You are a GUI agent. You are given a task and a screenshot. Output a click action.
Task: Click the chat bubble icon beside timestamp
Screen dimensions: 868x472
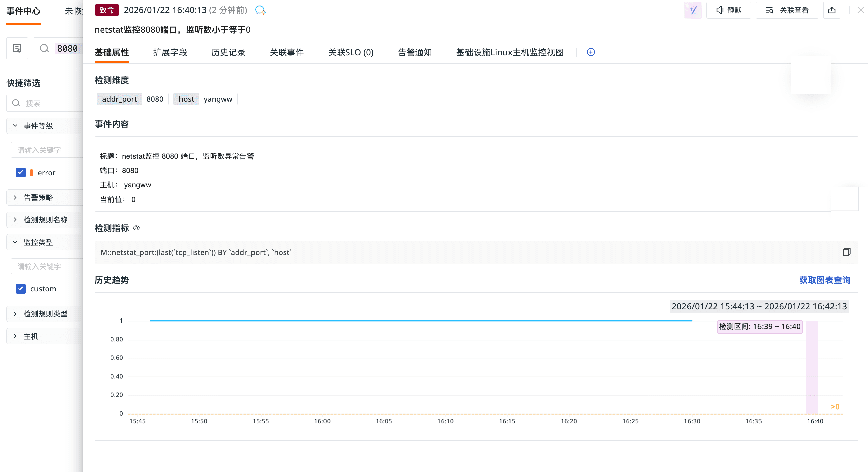coord(260,10)
